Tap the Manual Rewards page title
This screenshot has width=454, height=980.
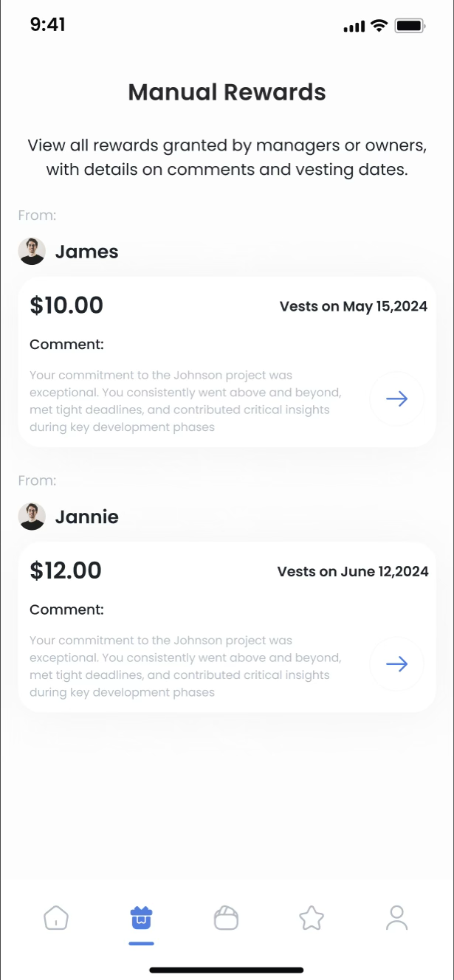(227, 92)
